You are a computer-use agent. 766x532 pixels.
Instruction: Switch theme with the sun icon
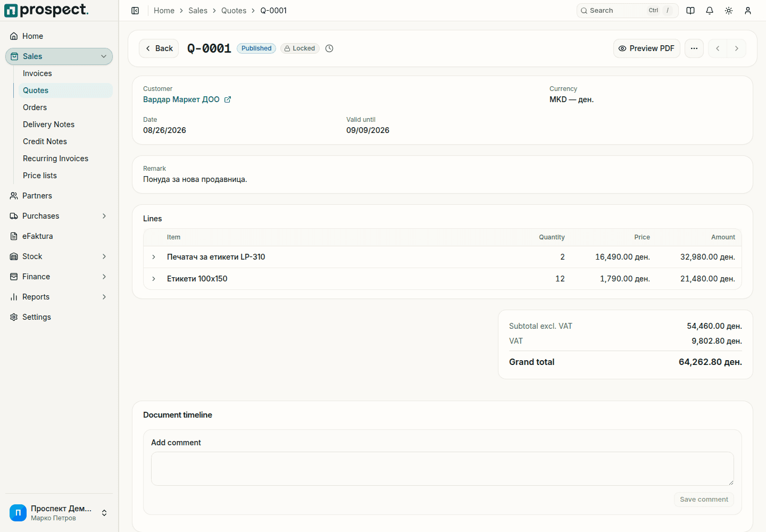(729, 11)
